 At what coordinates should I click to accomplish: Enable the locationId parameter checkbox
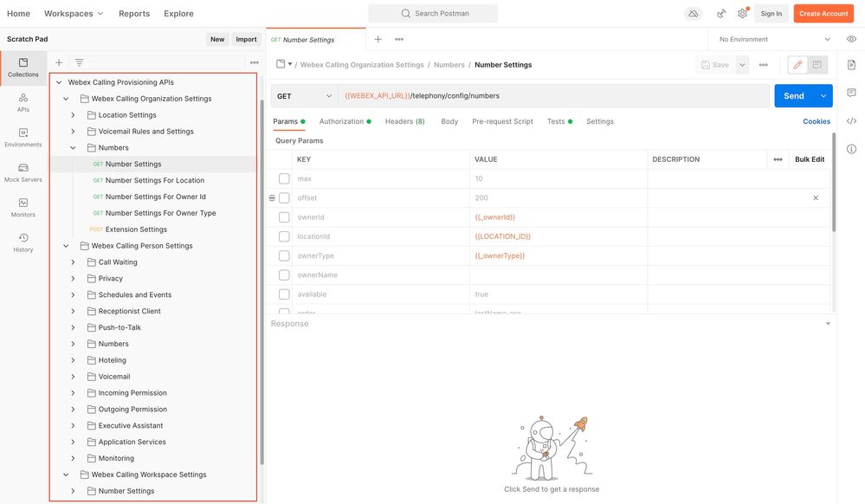point(284,236)
